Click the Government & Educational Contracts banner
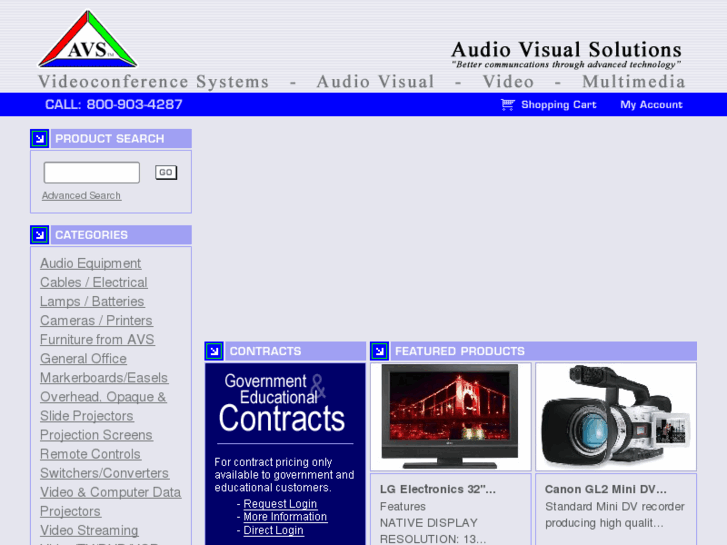Image resolution: width=727 pixels, height=545 pixels. (282, 403)
